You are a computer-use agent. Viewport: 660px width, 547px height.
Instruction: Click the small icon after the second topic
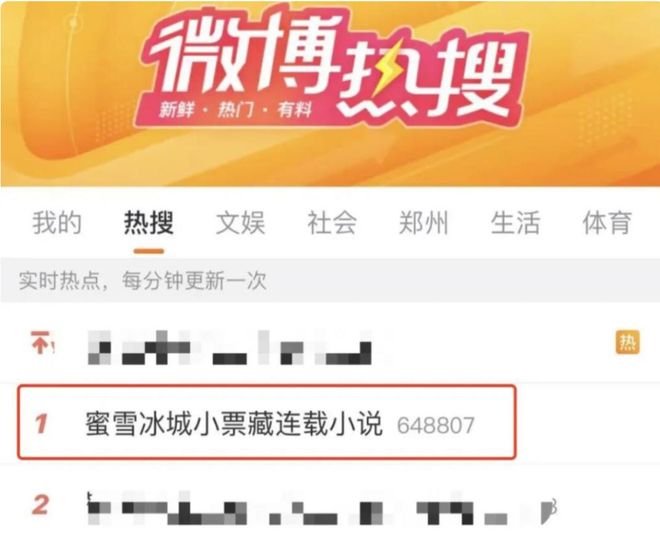[x=549, y=510]
